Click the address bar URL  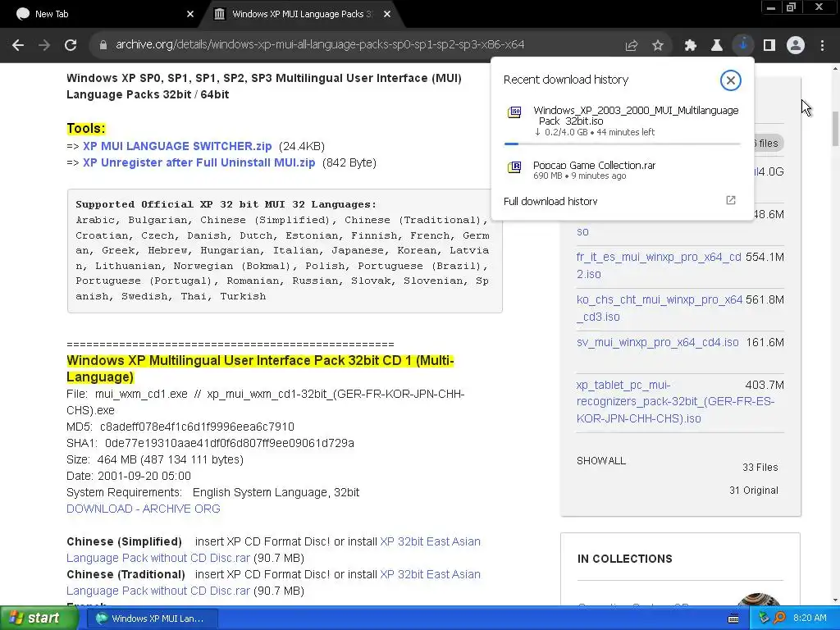click(320, 45)
